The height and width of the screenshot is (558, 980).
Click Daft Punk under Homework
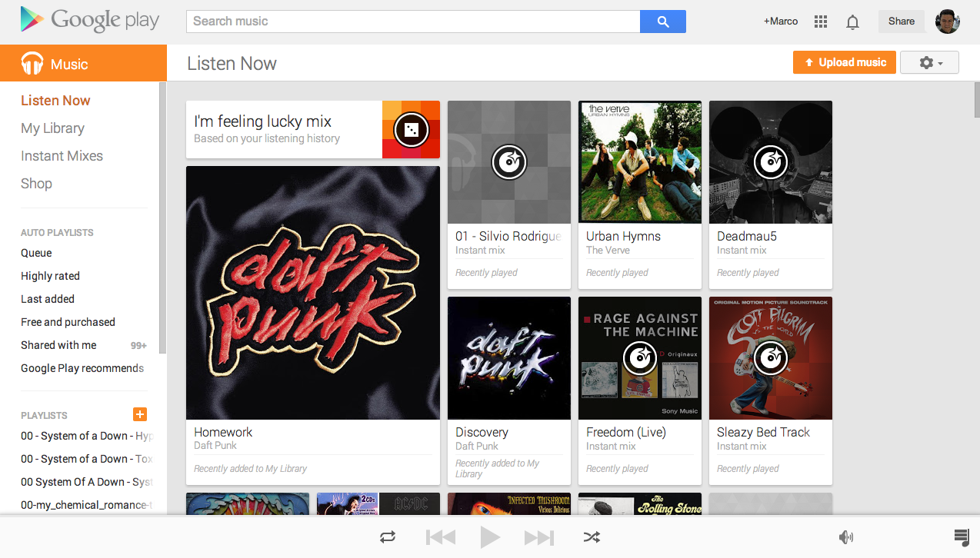215,445
